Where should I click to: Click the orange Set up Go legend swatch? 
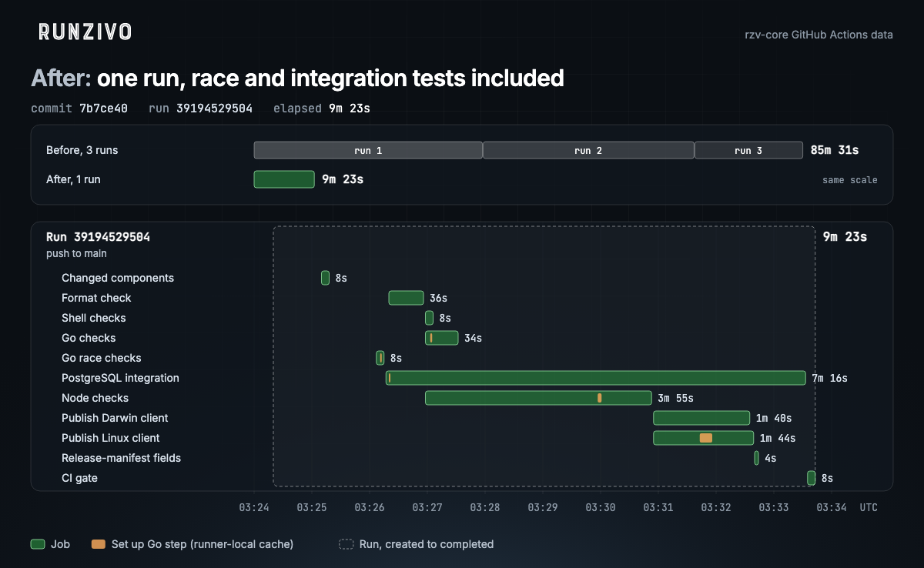(98, 544)
